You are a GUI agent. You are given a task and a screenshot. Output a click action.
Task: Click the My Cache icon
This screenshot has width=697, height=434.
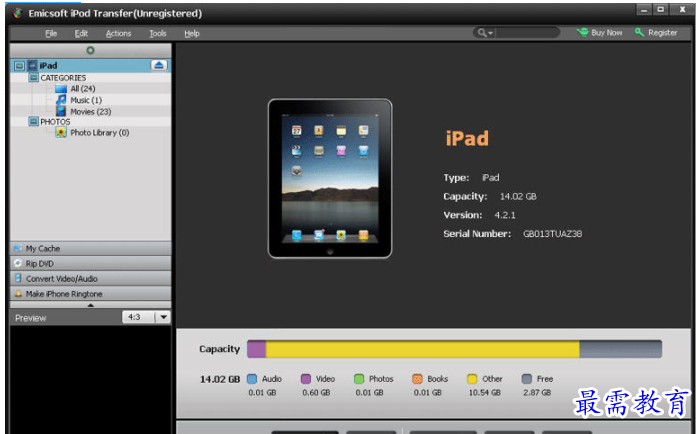click(18, 248)
